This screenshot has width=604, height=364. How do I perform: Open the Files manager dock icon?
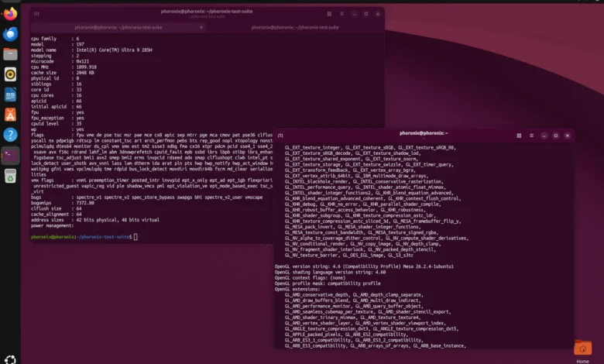(x=10, y=54)
